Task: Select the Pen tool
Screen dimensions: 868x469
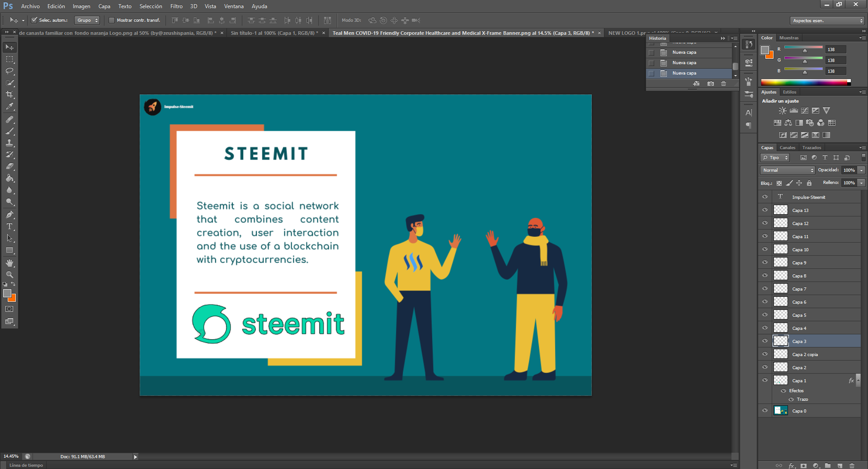Action: point(9,215)
